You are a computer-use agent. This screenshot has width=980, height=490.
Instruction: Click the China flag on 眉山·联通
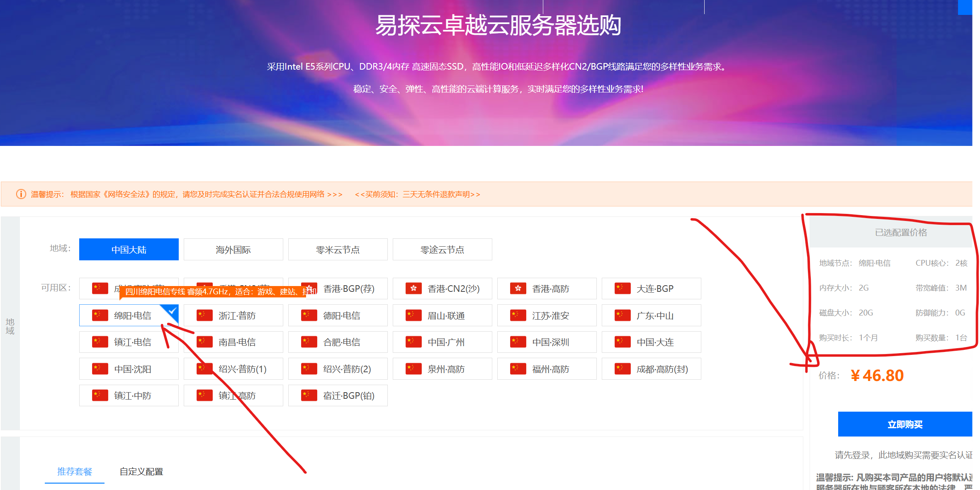click(413, 315)
